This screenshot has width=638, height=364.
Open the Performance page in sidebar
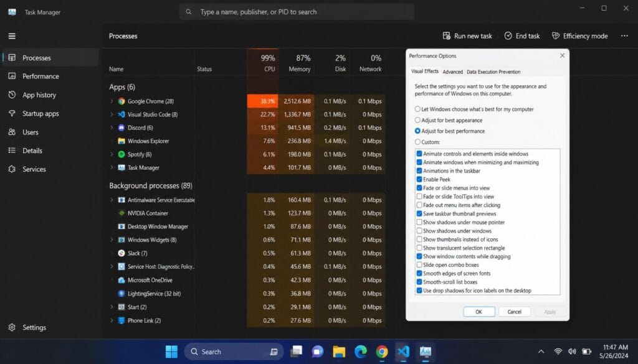coord(50,77)
